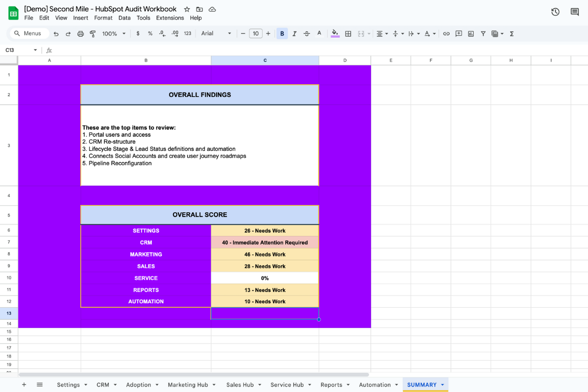The width and height of the screenshot is (588, 392).
Task: Increase decimal places
Action: 175,34
